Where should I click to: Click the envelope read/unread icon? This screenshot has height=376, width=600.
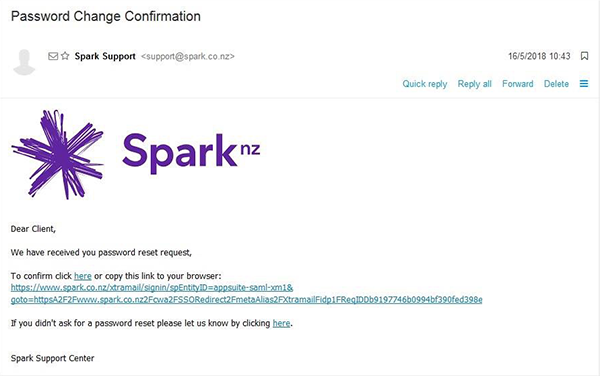pyautogui.click(x=53, y=56)
